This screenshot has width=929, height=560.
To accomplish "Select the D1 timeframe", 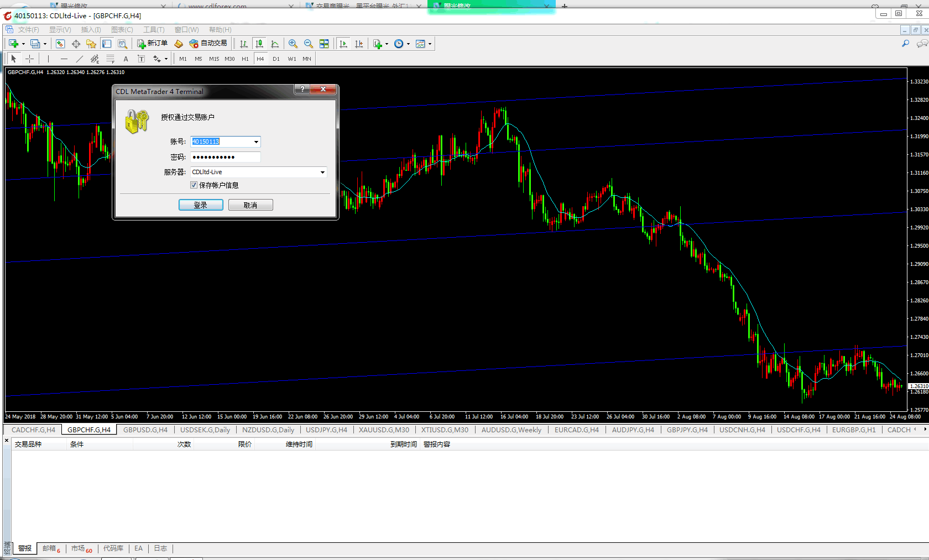I will tap(276, 59).
